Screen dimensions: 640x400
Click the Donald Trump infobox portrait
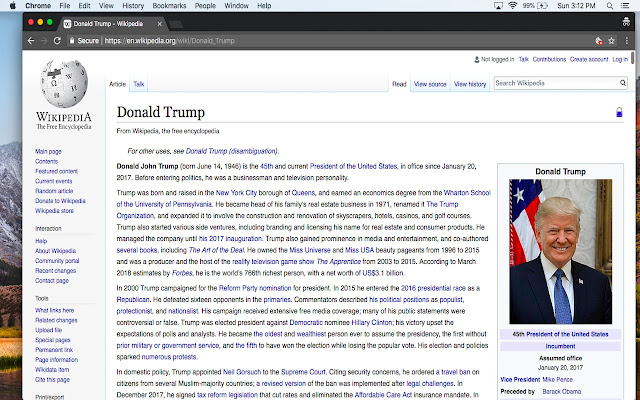560,251
